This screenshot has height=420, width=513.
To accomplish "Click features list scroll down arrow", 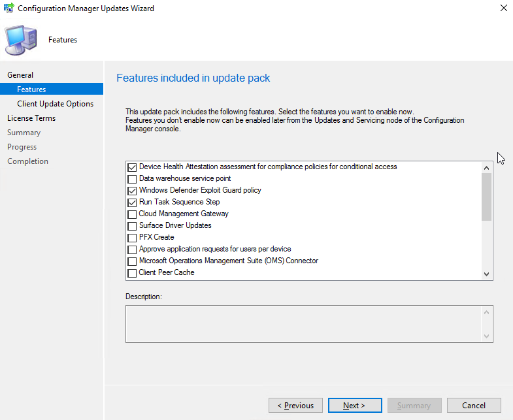I will [486, 274].
